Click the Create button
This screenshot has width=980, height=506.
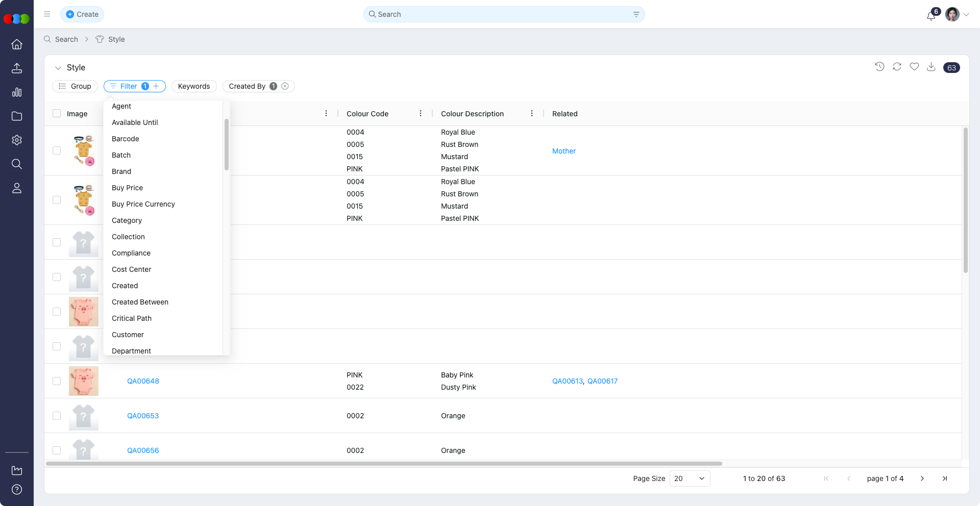click(x=82, y=14)
